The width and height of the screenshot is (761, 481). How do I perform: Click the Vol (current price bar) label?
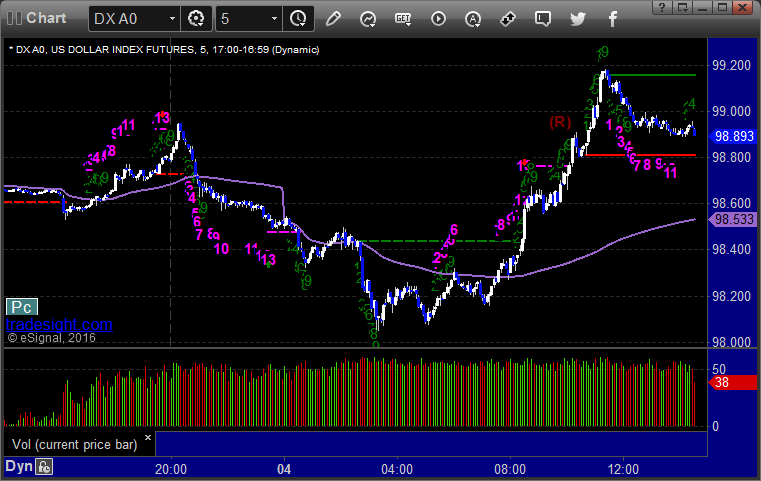coord(75,445)
